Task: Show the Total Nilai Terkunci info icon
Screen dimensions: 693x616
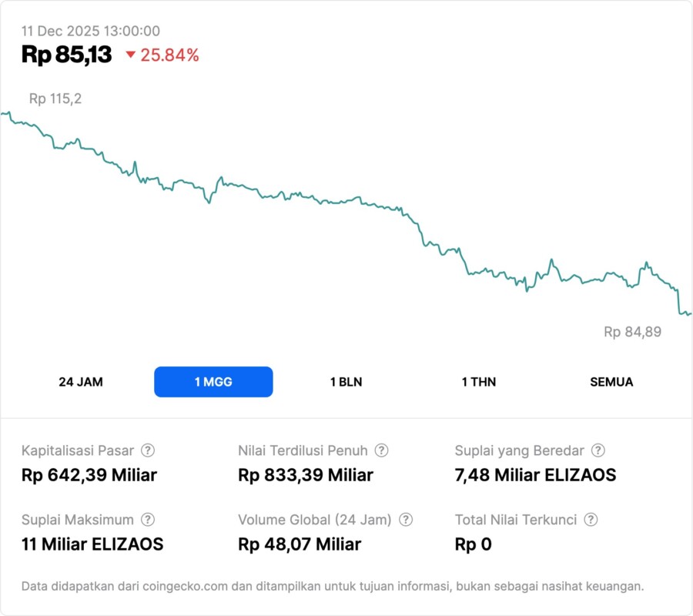Action: pos(591,520)
